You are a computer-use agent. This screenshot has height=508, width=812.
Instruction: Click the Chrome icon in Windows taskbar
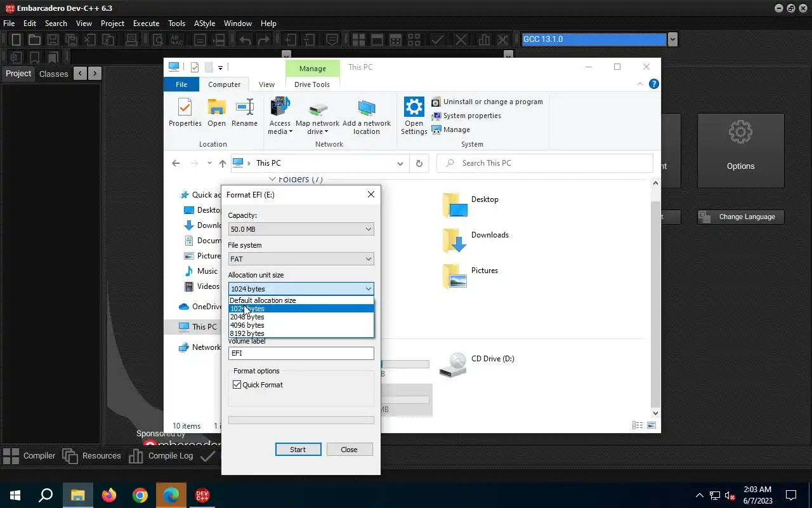pyautogui.click(x=140, y=495)
